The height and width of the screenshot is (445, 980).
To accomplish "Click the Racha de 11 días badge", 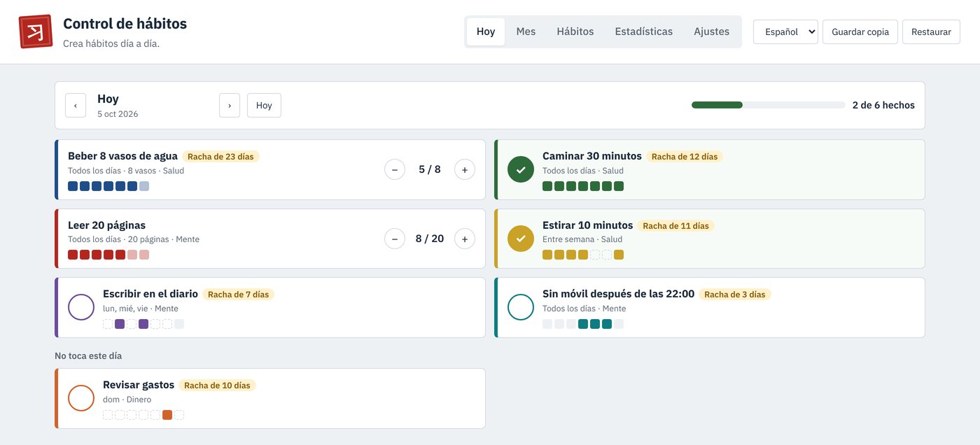I will coord(675,226).
